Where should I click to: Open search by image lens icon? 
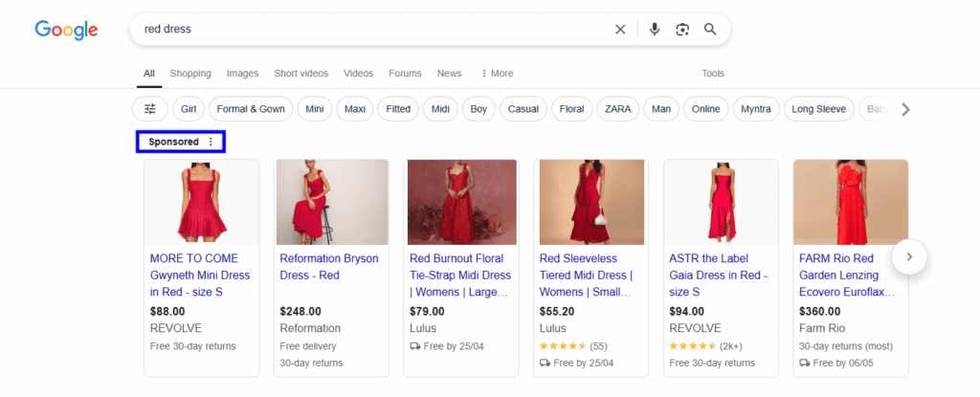pos(681,30)
